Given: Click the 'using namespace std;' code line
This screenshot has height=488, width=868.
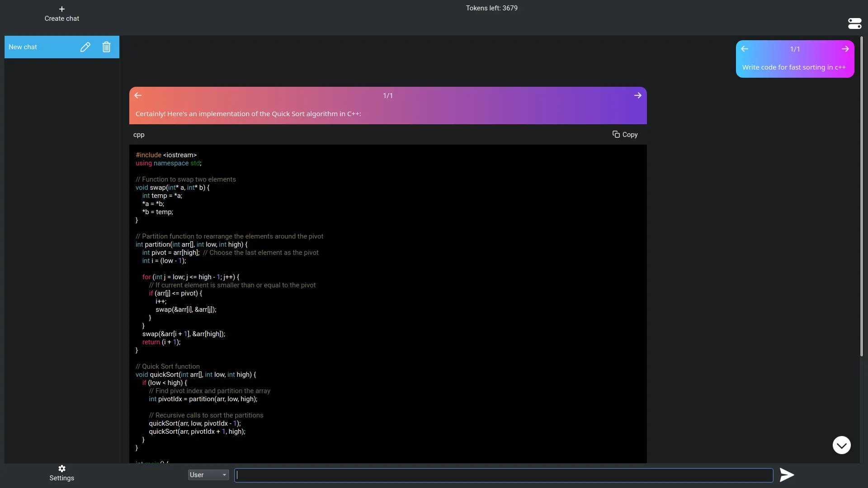Looking at the screenshot, I should [x=169, y=163].
